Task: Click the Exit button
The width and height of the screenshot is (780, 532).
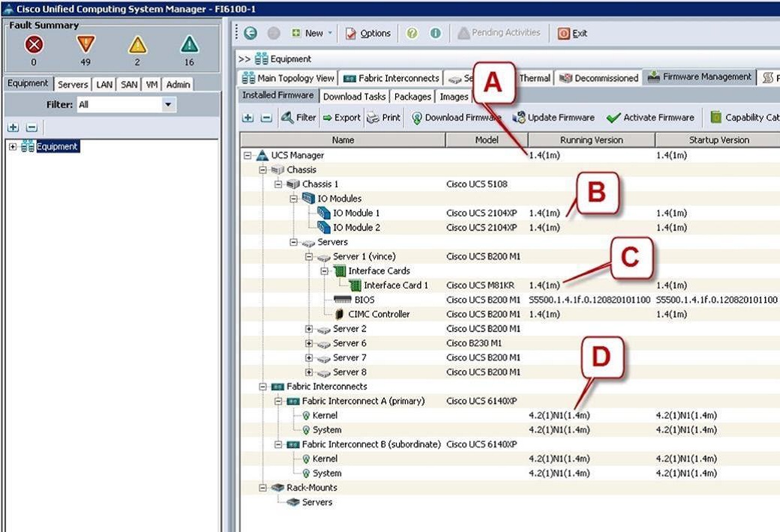Action: pos(572,33)
